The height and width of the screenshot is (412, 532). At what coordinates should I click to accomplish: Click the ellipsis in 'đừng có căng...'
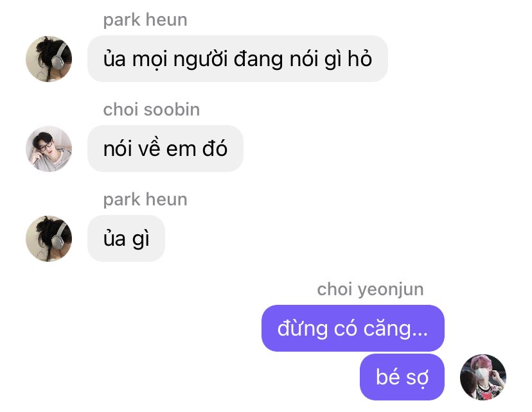coord(420,336)
